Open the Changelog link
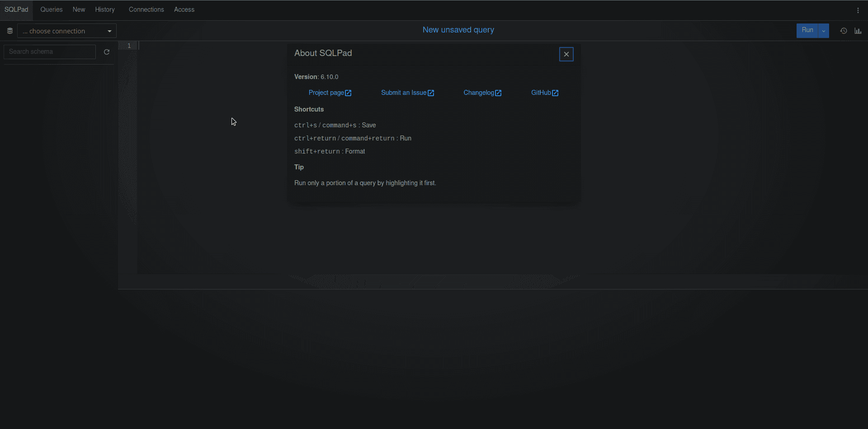 tap(482, 93)
